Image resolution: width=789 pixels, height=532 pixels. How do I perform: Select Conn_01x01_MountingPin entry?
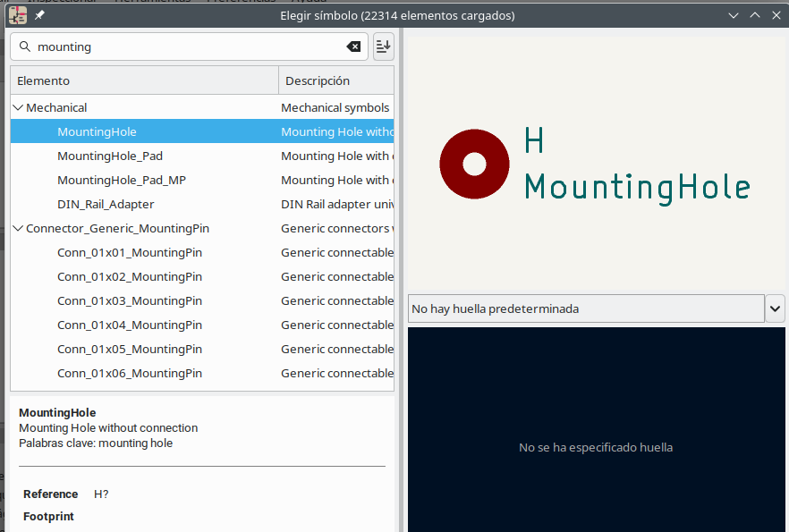pos(130,252)
